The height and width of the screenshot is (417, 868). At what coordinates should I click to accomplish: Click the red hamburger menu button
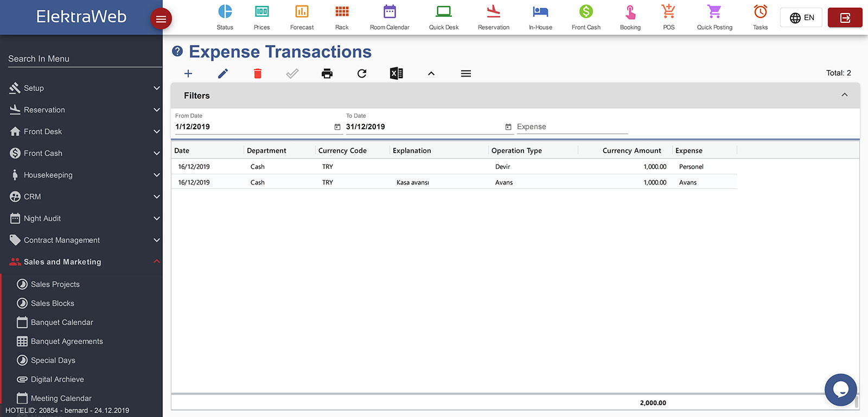tap(161, 19)
